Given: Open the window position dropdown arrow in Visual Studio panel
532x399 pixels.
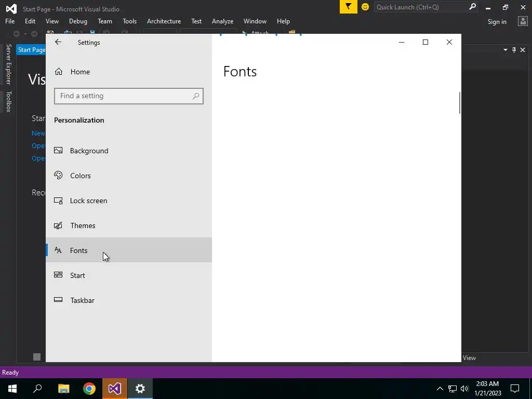Looking at the screenshot, I should coord(505,50).
